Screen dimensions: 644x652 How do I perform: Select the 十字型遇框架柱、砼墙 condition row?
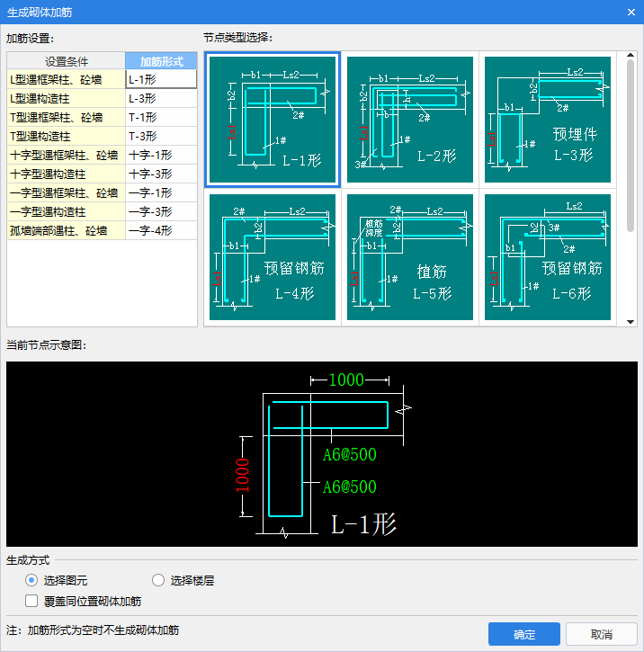pyautogui.click(x=66, y=155)
